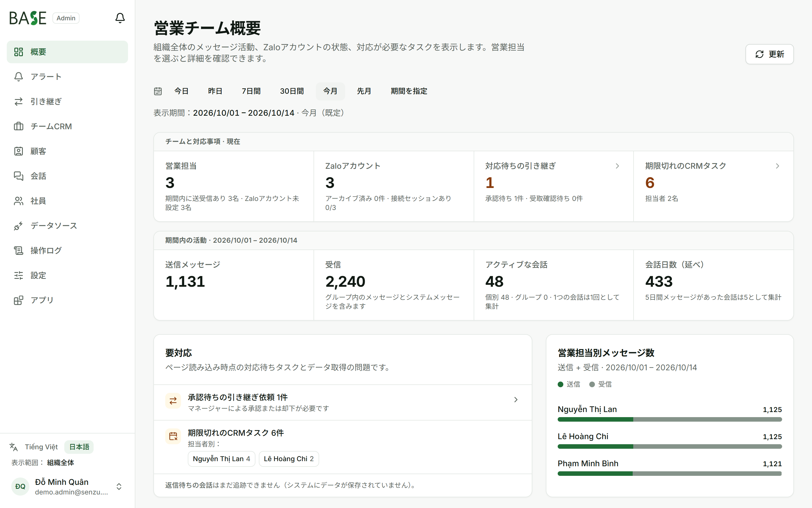Open notifications bell icon
The height and width of the screenshot is (508, 812).
coord(120,18)
